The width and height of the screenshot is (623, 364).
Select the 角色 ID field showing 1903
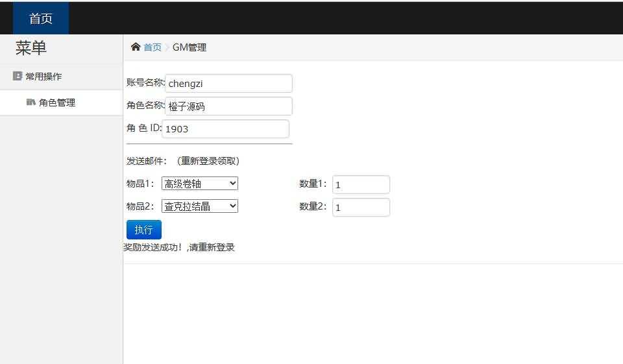(x=225, y=129)
